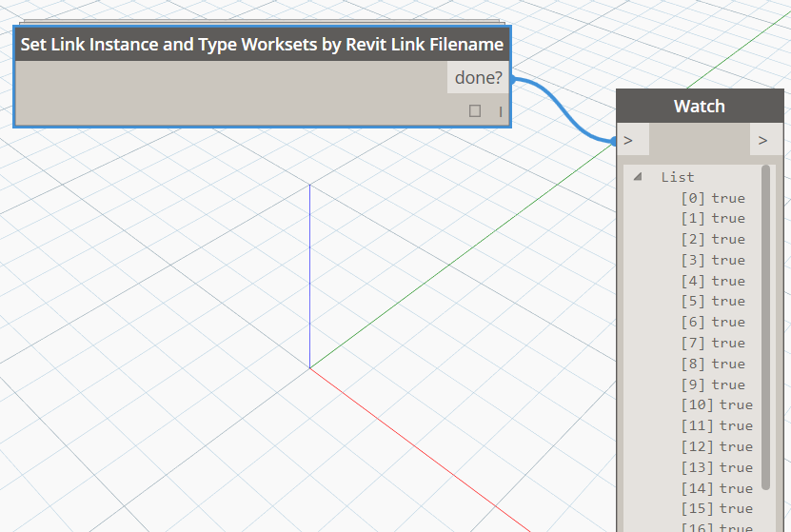Screen dimensions: 791x532
Task: Select list item [14] true
Action: pos(717,488)
